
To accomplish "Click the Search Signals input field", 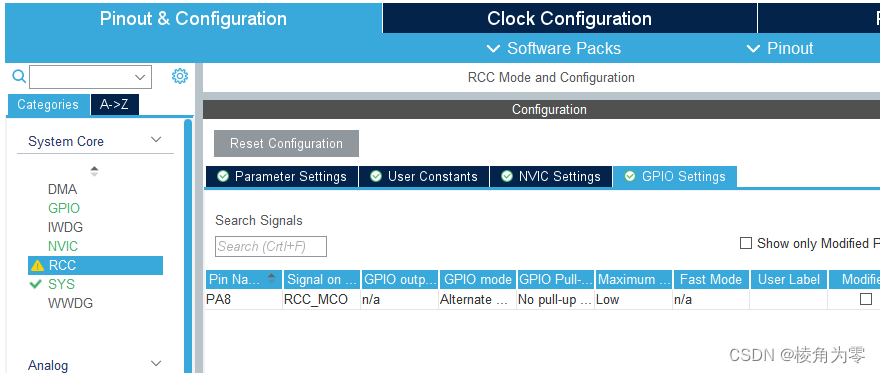I will pyautogui.click(x=271, y=247).
